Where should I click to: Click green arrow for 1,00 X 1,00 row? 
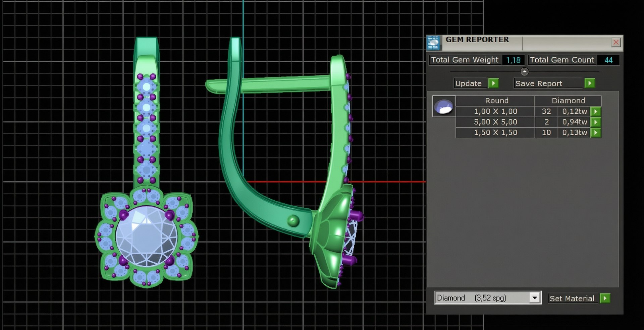[x=596, y=111]
